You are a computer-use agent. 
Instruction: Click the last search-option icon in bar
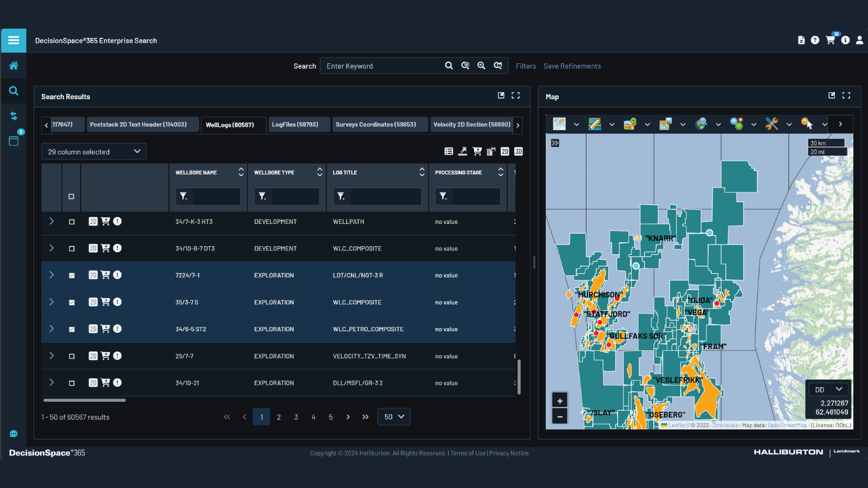497,66
